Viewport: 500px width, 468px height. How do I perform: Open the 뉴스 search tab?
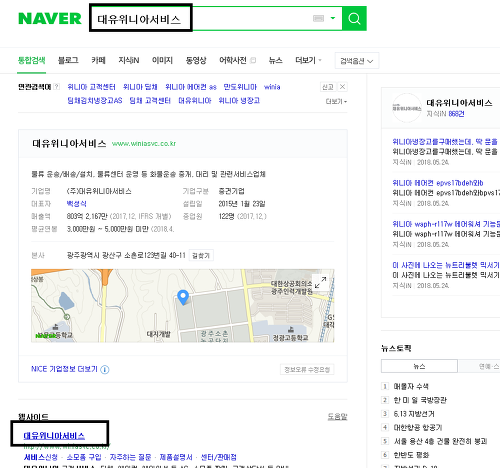[x=275, y=60]
